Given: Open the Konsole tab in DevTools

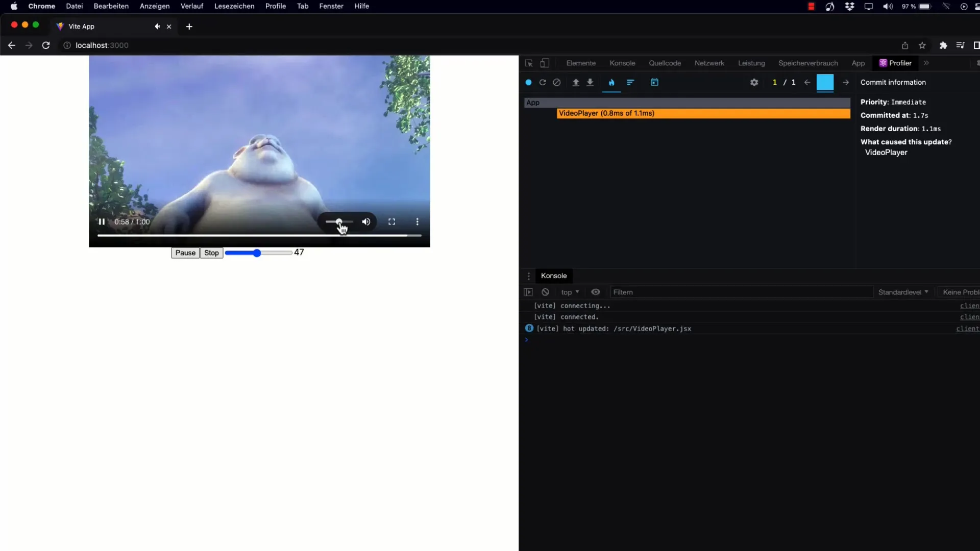Looking at the screenshot, I should [x=622, y=63].
